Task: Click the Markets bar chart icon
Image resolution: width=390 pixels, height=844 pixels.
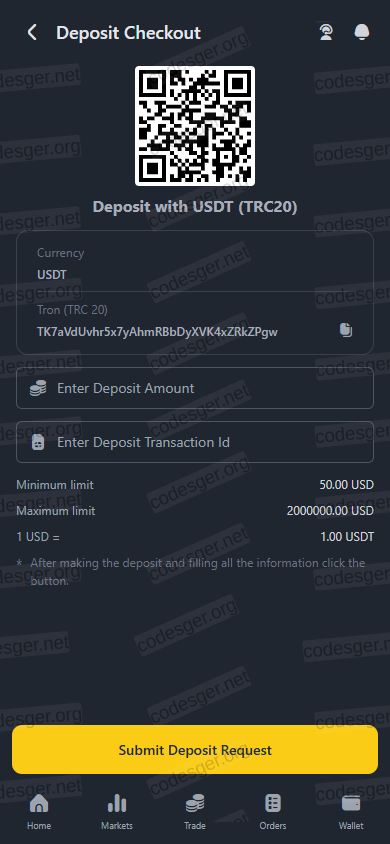Action: (117, 804)
